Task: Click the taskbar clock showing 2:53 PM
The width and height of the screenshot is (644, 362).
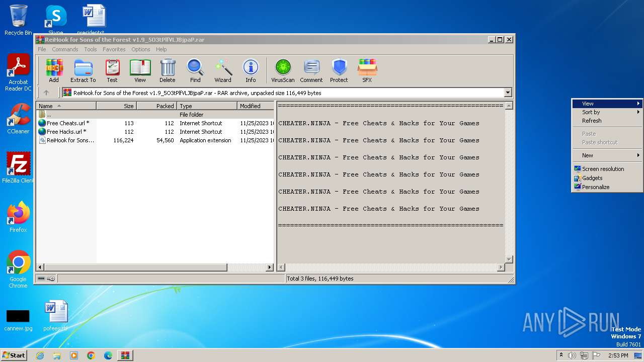Action: pos(618,355)
